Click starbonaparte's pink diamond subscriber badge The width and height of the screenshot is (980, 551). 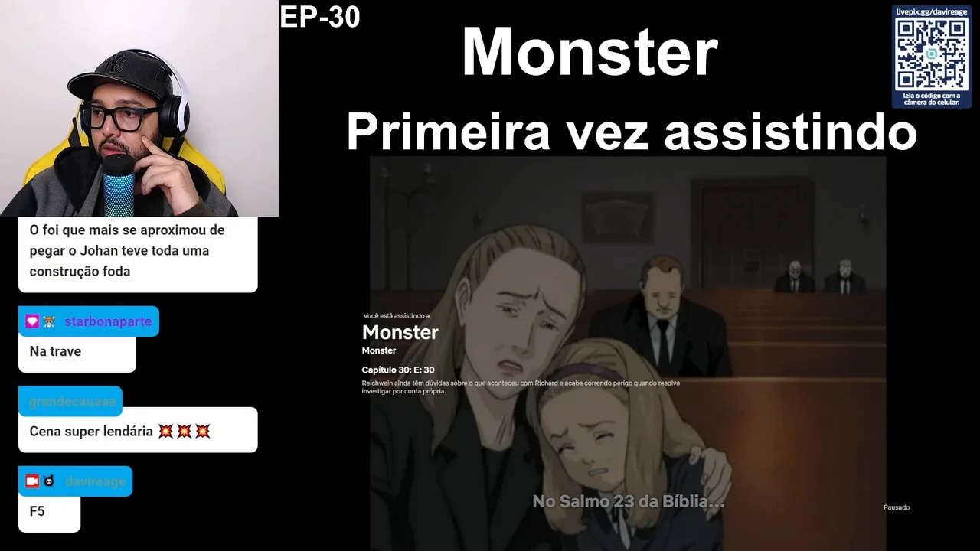[31, 322]
